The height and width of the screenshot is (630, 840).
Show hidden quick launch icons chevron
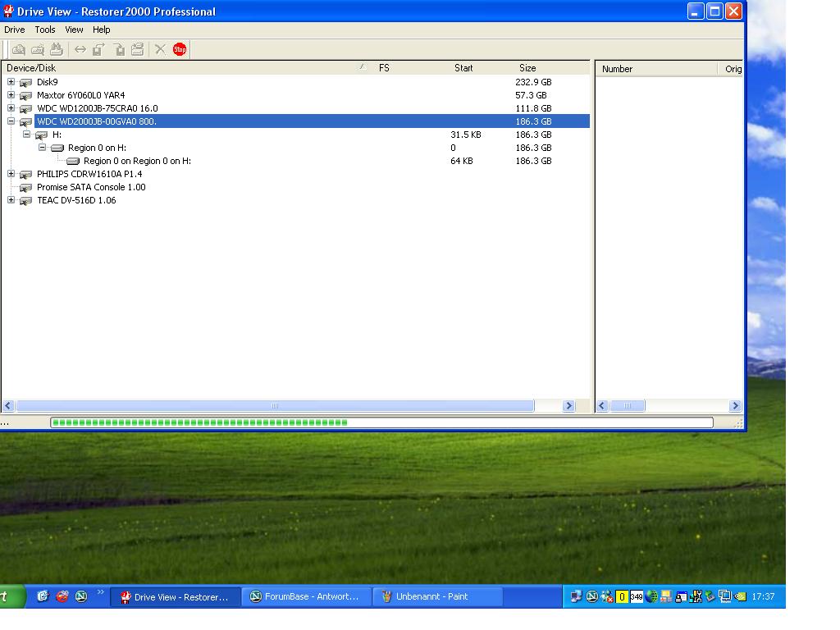coord(100,592)
